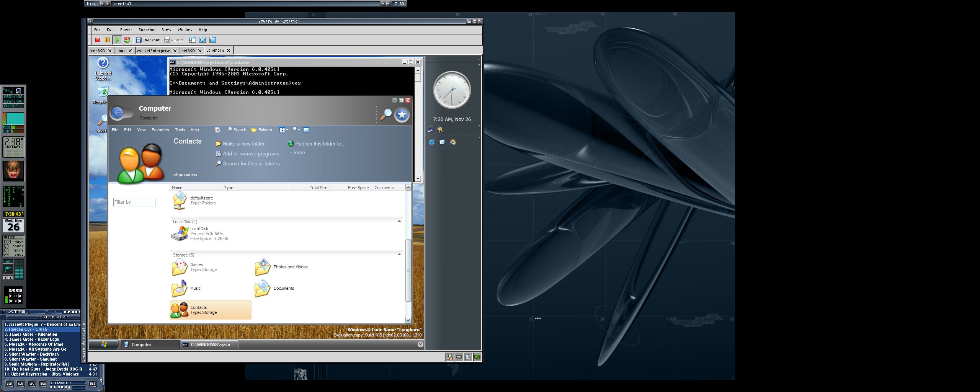
Task: Collapse the Local Disk group
Action: (399, 221)
